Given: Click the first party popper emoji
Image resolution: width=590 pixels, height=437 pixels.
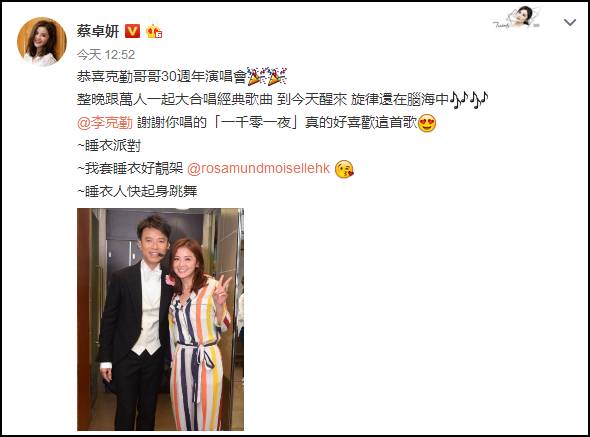Looking at the screenshot, I should pyautogui.click(x=256, y=76).
